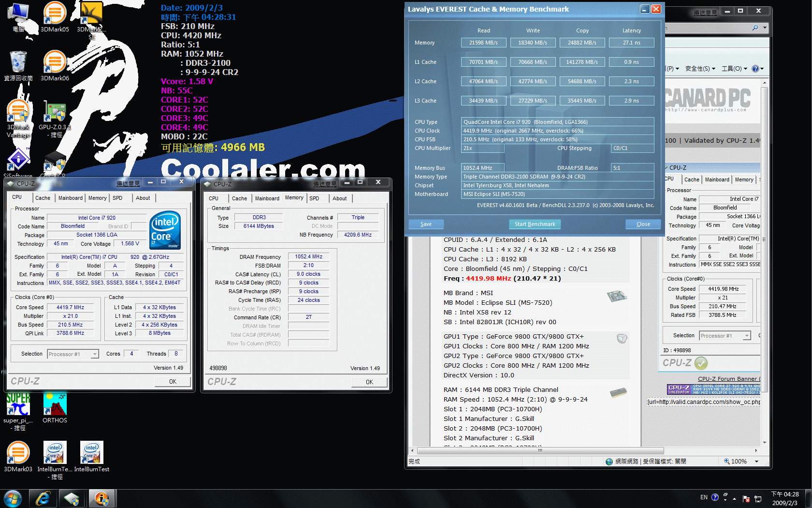Click the IE vertical scrollbar down arrow

pos(765,442)
